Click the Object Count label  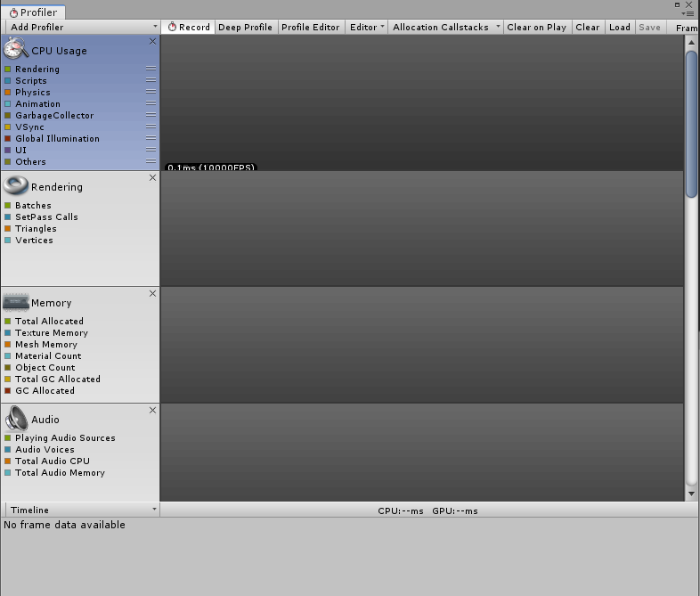(x=45, y=367)
